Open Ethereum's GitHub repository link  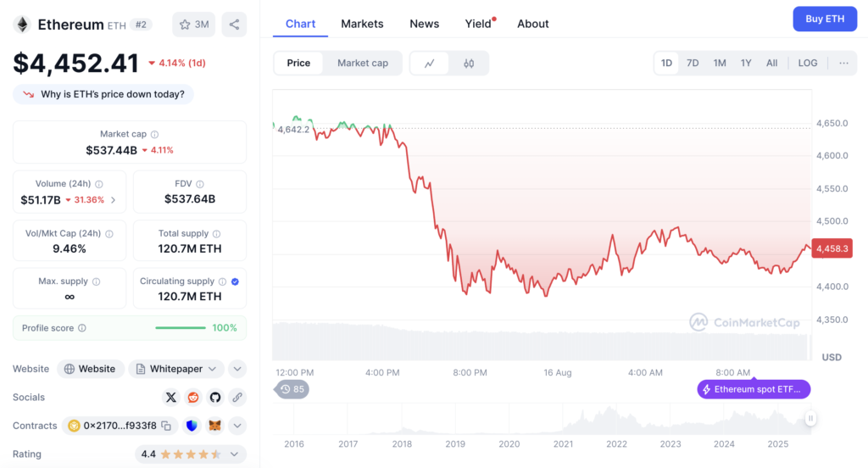coord(215,397)
